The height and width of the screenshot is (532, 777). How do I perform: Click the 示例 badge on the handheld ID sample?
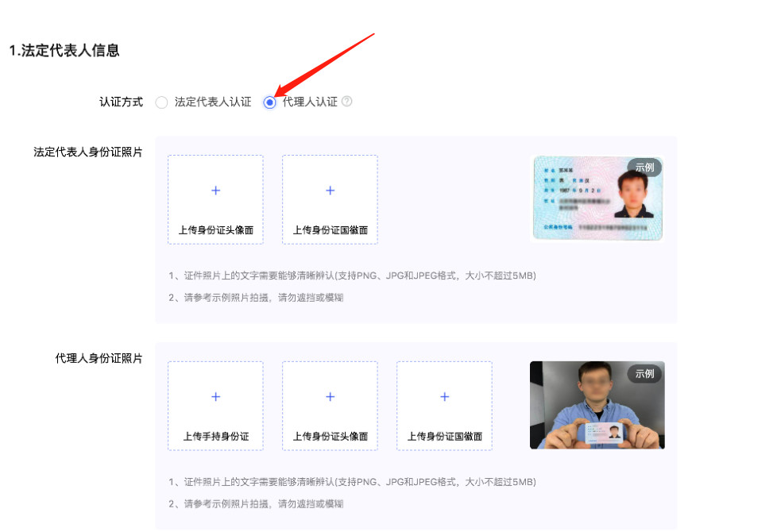(x=647, y=373)
